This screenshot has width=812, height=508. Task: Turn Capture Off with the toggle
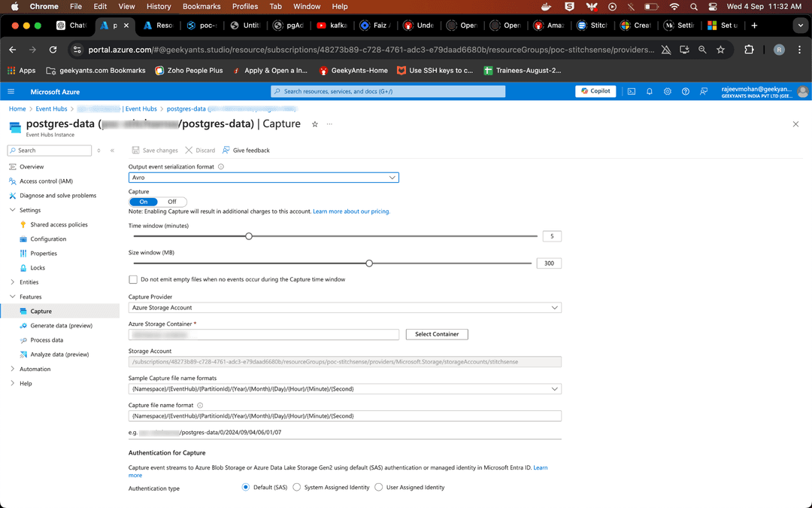174,202
